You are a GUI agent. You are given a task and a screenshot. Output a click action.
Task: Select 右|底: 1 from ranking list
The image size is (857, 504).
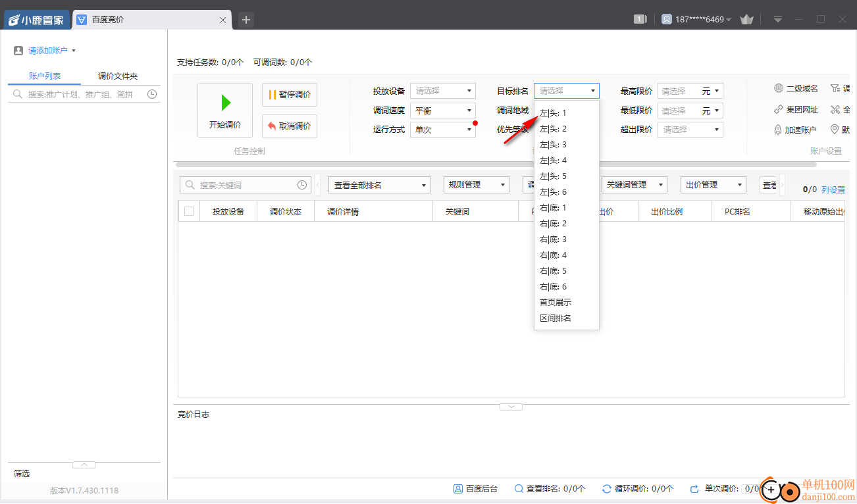[x=567, y=208]
